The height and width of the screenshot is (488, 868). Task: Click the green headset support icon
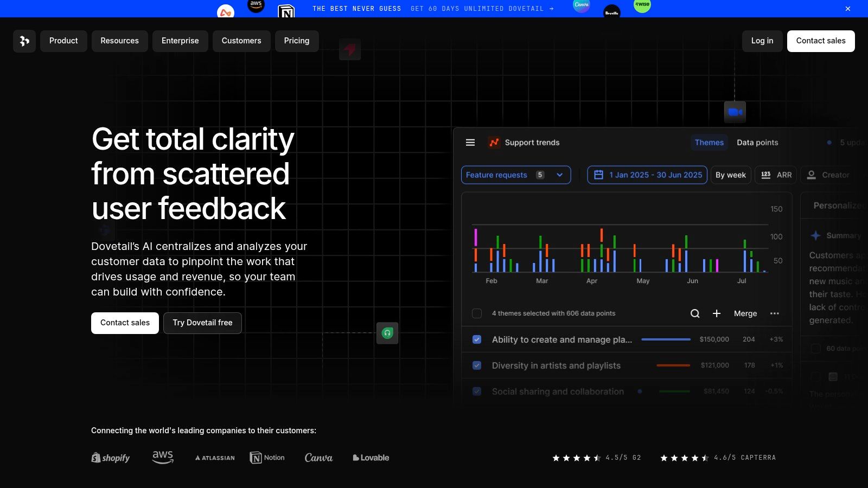(387, 333)
